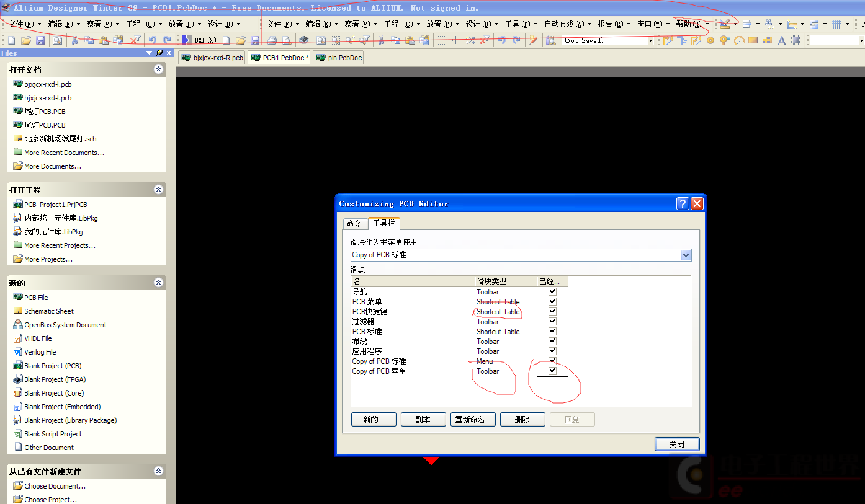Click the Alignment tools icon
Image resolution: width=865 pixels, height=504 pixels.
click(747, 24)
